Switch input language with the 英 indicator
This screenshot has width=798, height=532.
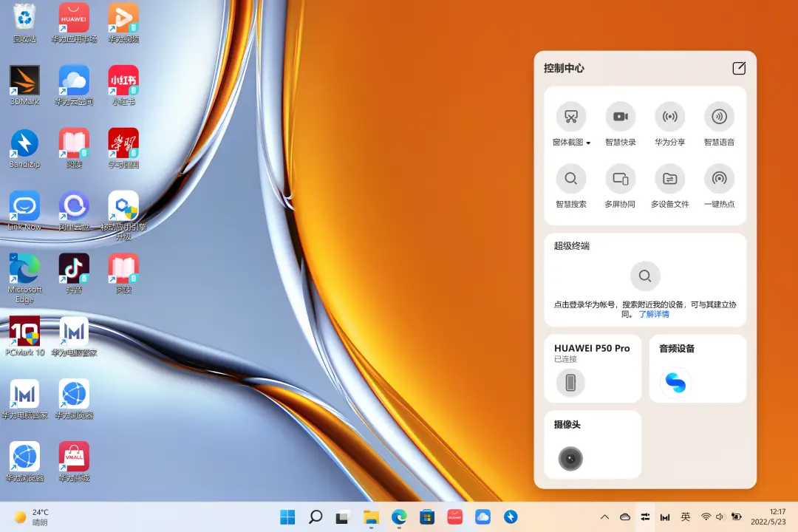[686, 517]
